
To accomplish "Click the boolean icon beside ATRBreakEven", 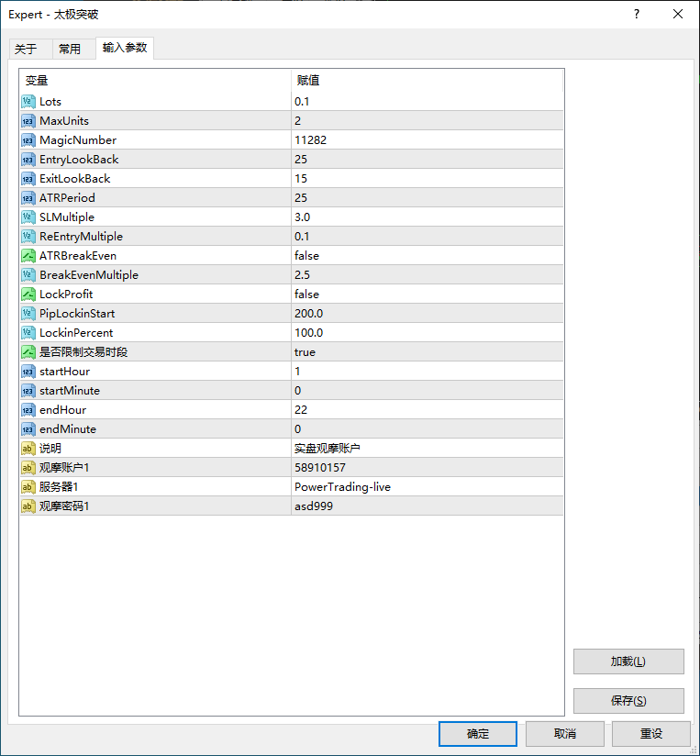I will (28, 256).
